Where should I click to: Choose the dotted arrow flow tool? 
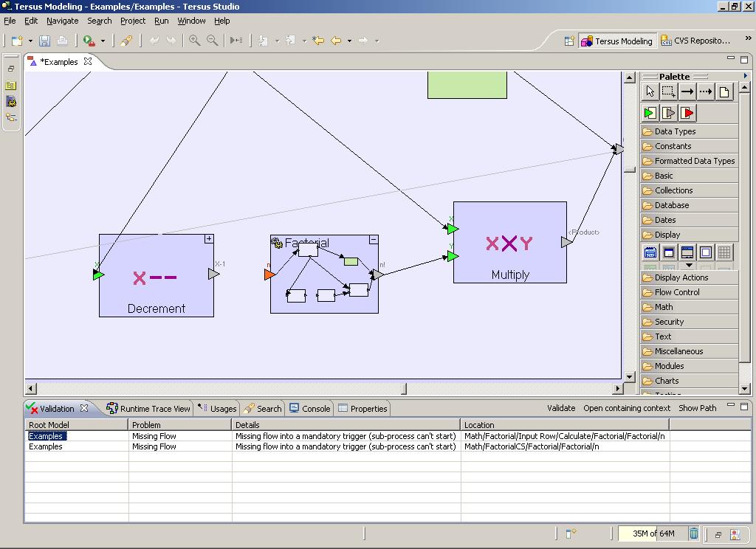(705, 91)
